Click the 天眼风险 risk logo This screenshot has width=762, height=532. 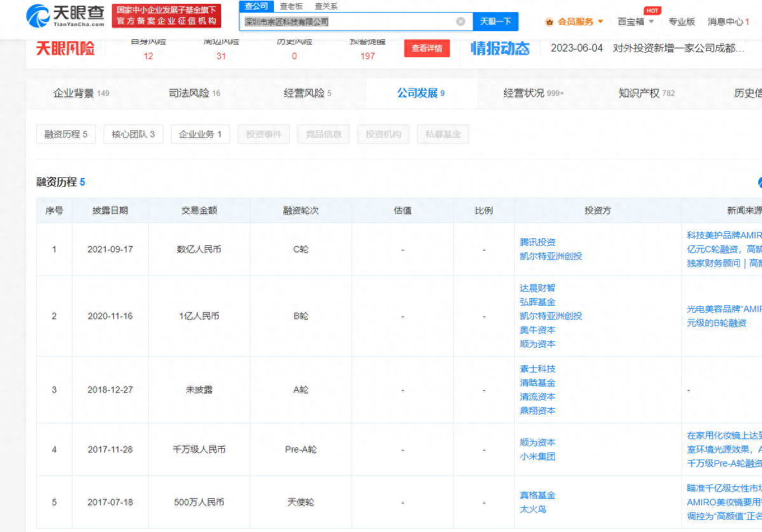(x=65, y=48)
